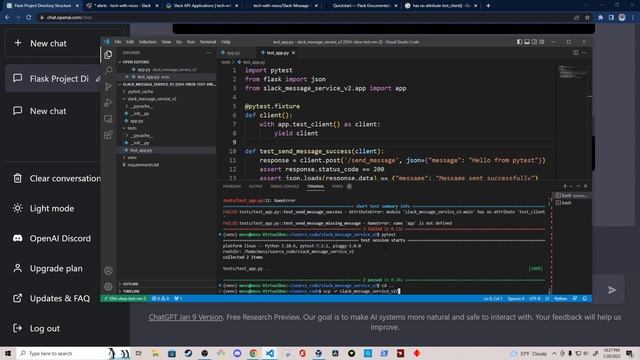Open VS Code from the Windows taskbar
Image resolution: width=640 pixels, height=360 pixels.
[270, 353]
